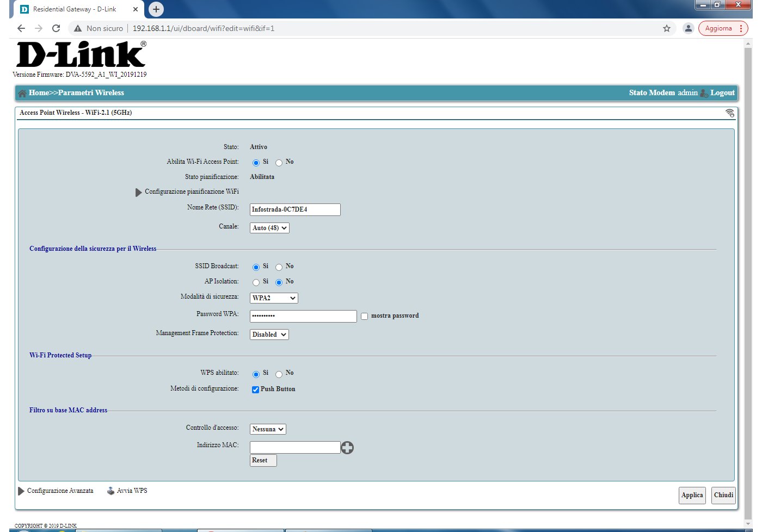Select No for SSID Broadcast
This screenshot has width=762, height=532.
point(279,267)
